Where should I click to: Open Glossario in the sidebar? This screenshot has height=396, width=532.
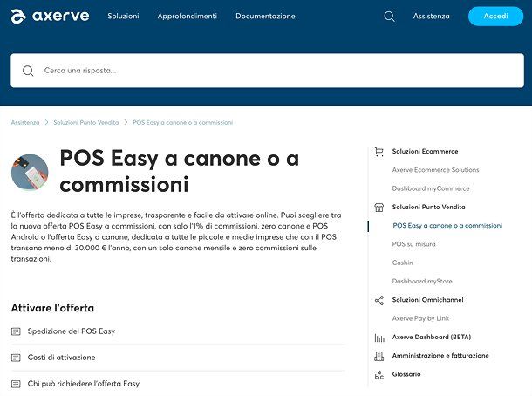406,374
